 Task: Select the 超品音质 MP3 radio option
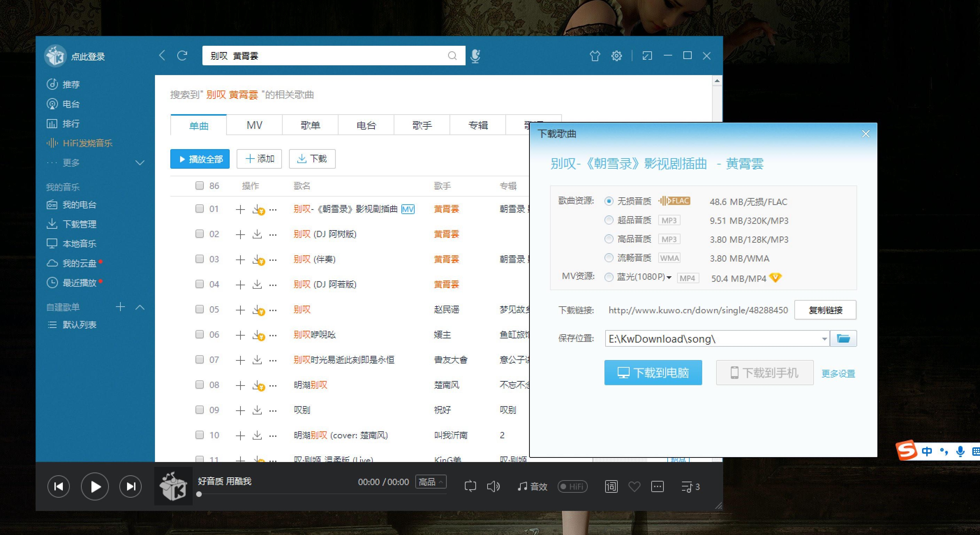(609, 220)
